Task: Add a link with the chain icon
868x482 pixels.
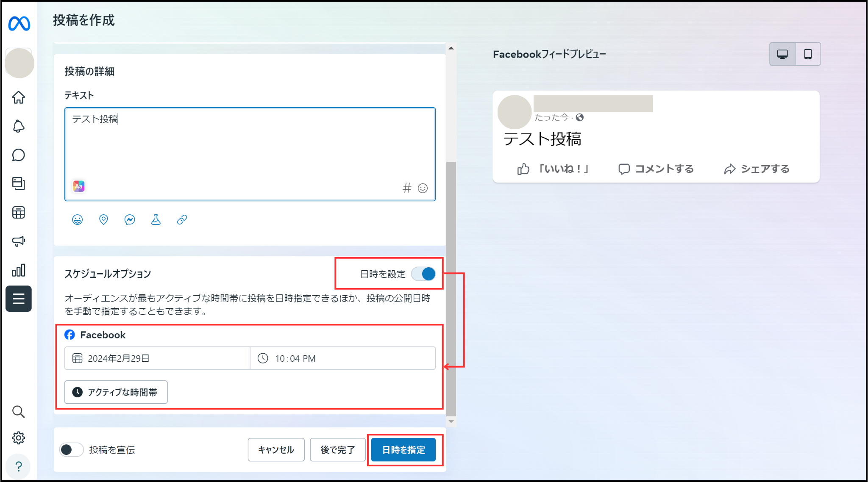Action: (182, 219)
